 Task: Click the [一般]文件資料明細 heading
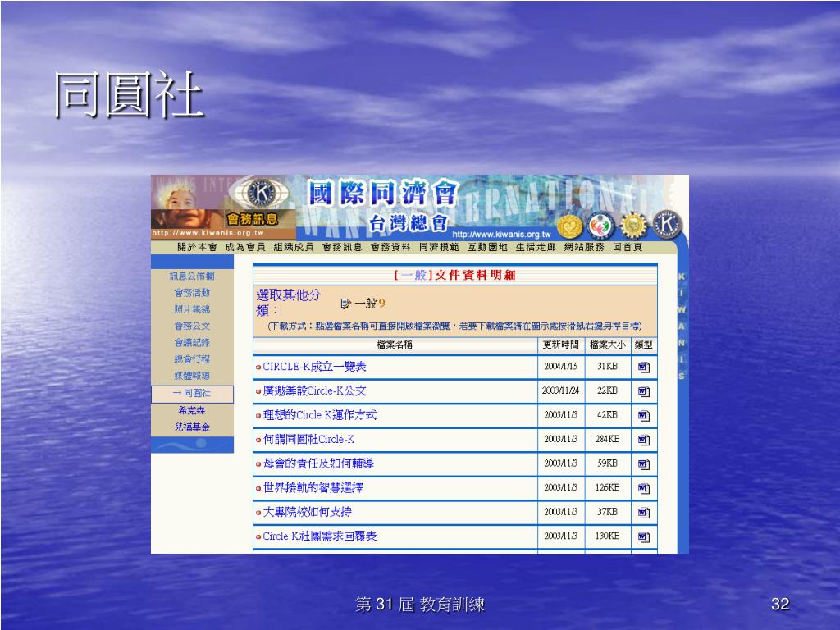click(x=454, y=275)
